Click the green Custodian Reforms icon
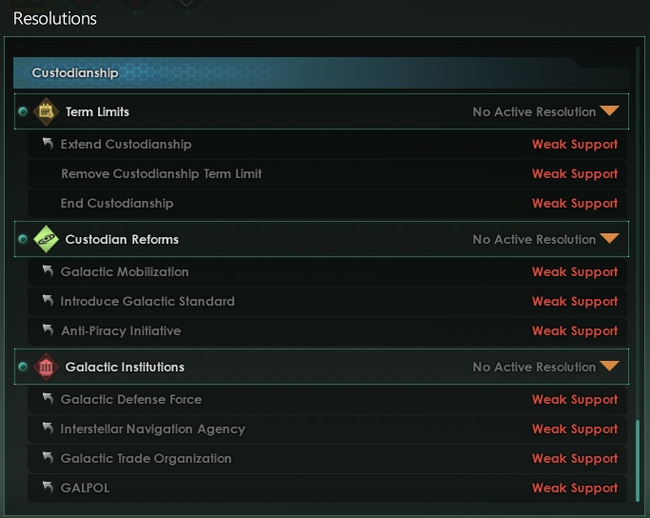 [x=46, y=240]
